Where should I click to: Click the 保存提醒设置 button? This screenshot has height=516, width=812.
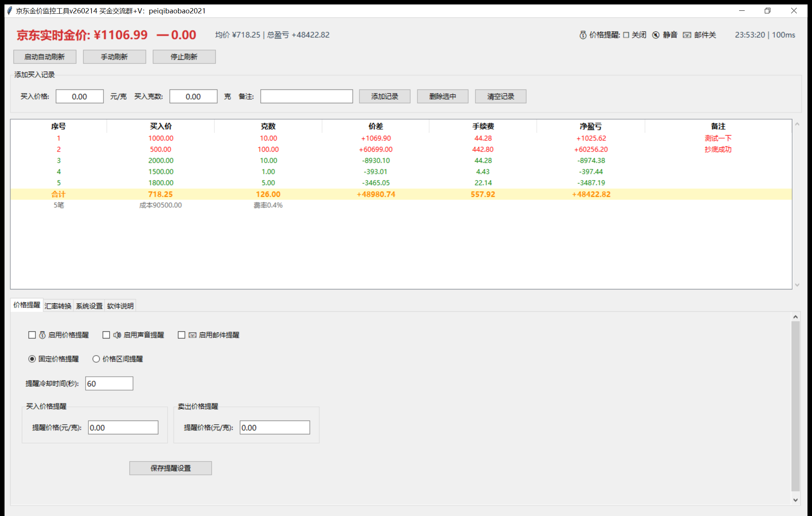[x=170, y=468]
